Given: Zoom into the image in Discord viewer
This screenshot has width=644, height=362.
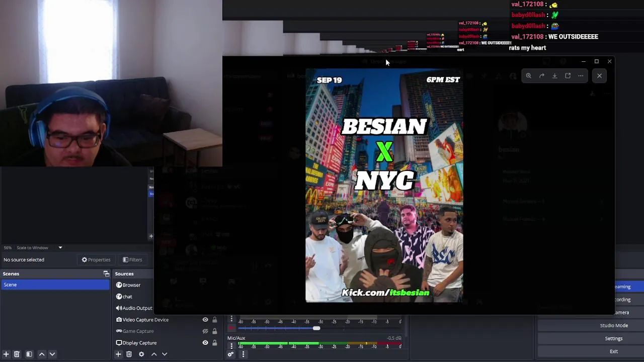Looking at the screenshot, I should point(528,76).
